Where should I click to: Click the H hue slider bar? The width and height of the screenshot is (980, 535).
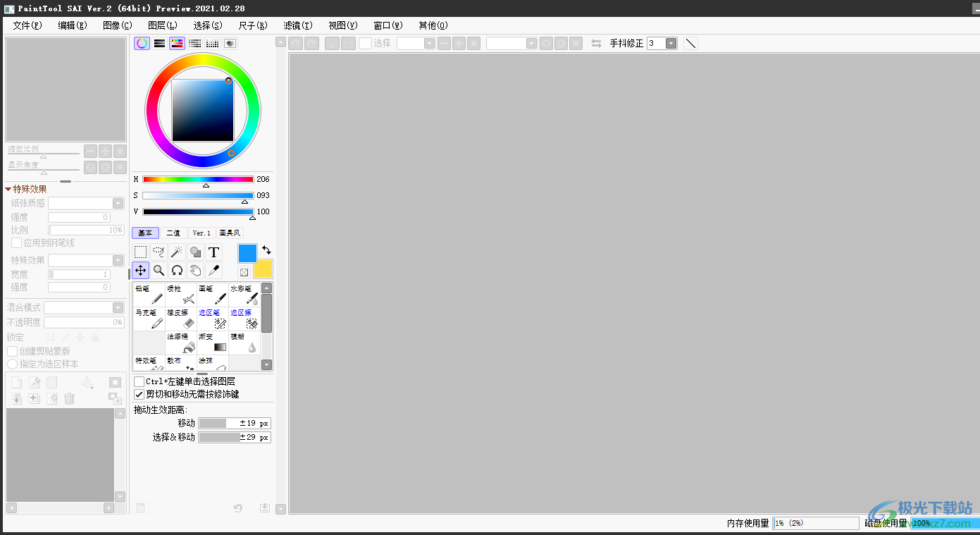198,179
